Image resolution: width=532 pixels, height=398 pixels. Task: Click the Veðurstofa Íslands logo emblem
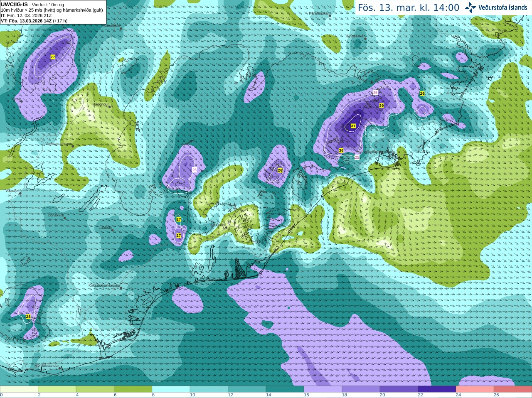point(470,7)
